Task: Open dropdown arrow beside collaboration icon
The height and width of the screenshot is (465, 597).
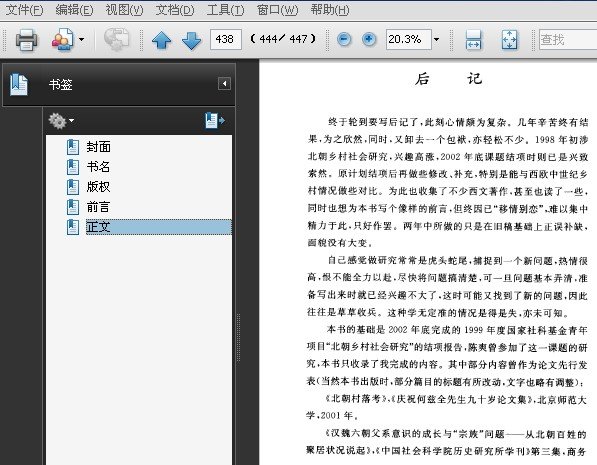Action: point(81,39)
